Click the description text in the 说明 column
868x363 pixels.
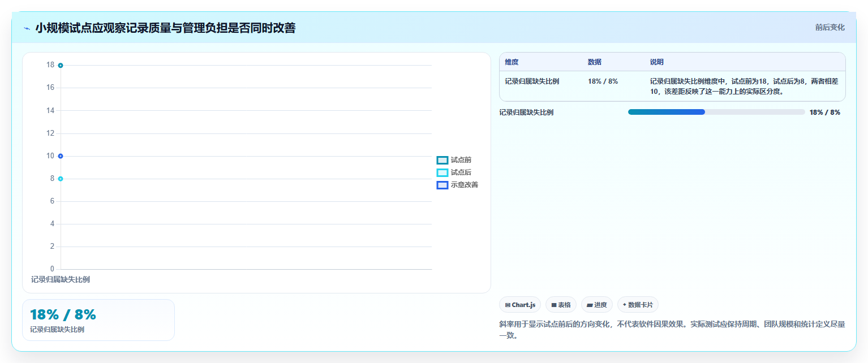point(744,86)
